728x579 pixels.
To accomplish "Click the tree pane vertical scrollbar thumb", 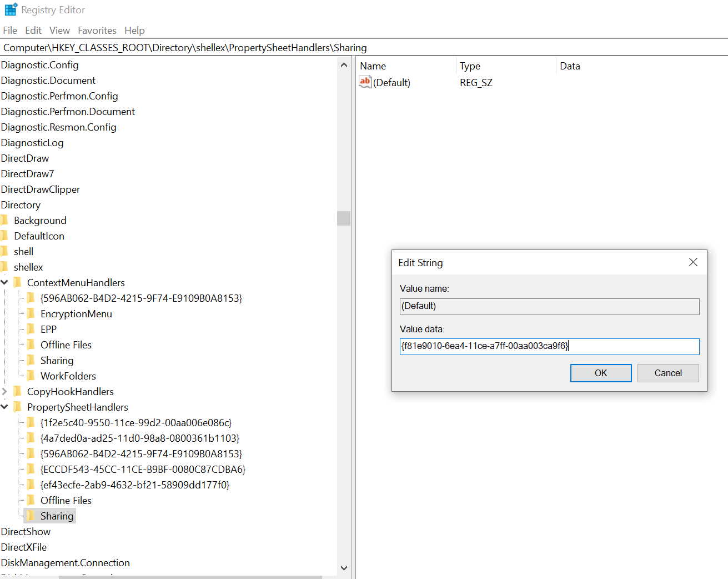I will point(344,218).
